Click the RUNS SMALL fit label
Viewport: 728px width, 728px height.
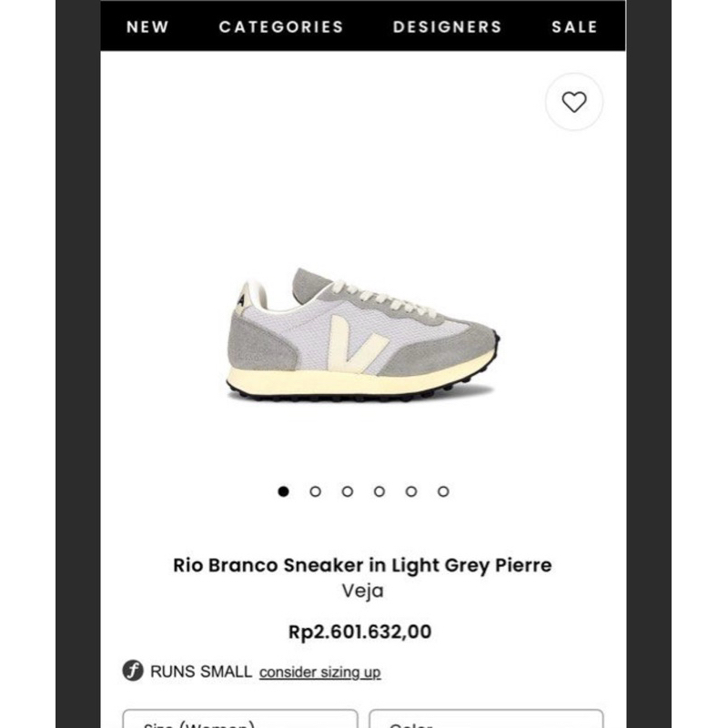point(200,672)
